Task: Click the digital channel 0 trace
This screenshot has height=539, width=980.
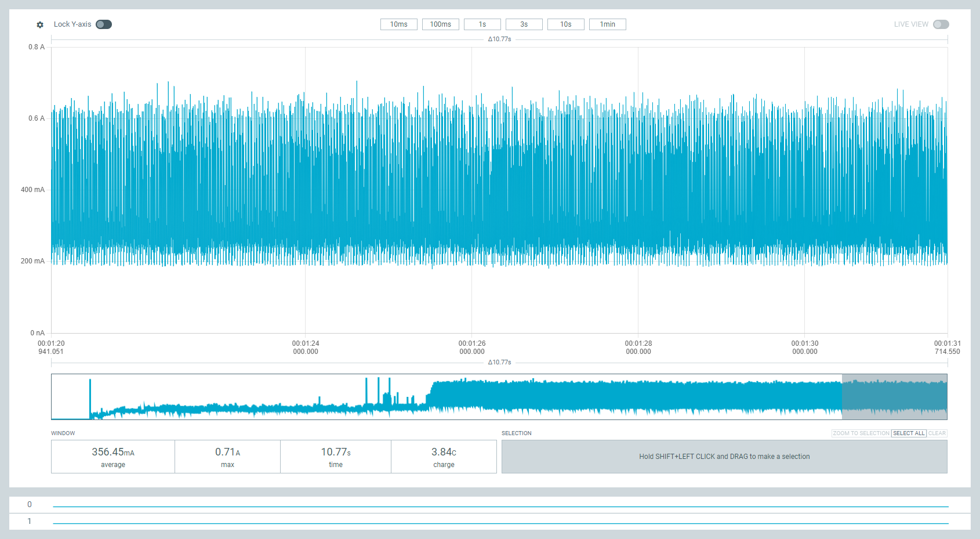Action: click(x=500, y=507)
